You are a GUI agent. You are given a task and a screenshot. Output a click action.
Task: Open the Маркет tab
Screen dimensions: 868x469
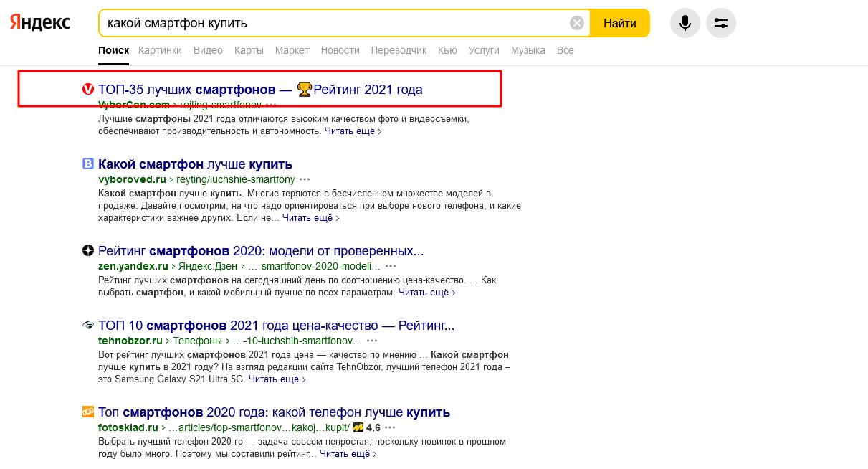[292, 50]
